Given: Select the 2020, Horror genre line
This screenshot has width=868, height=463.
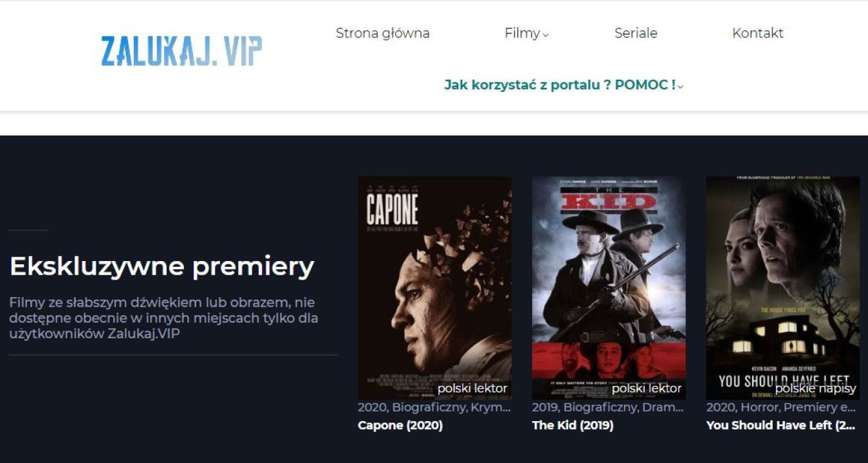Looking at the screenshot, I should 781,408.
